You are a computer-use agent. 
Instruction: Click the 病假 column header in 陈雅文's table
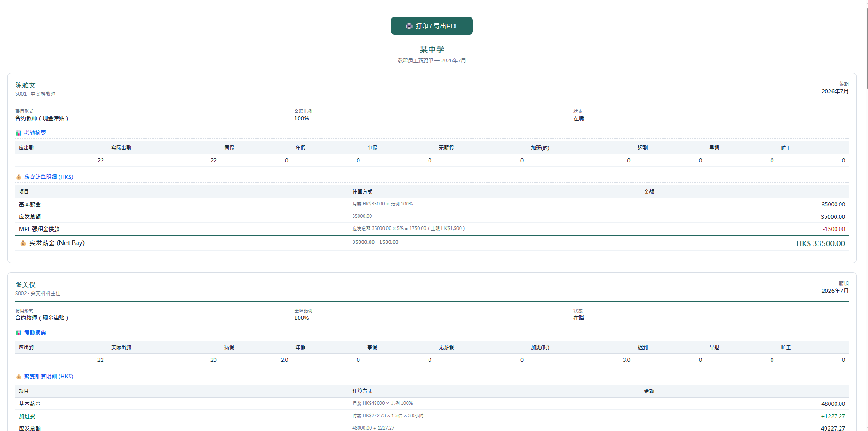point(229,148)
